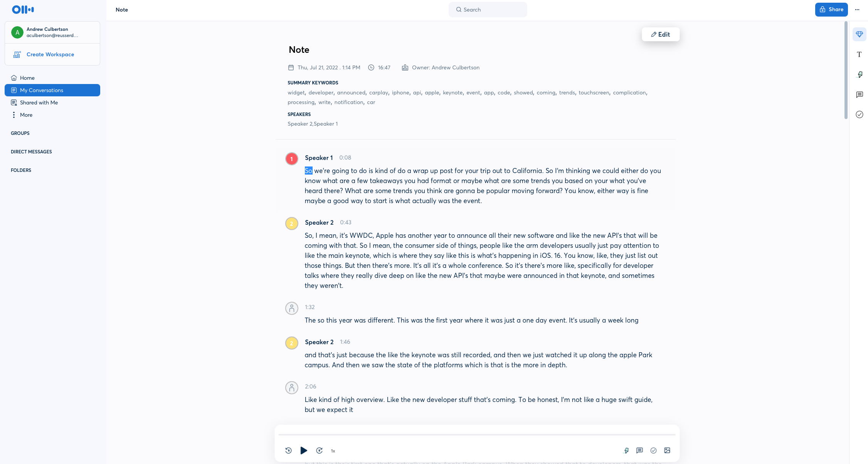Click the right sidebar comment icon

coord(860,94)
